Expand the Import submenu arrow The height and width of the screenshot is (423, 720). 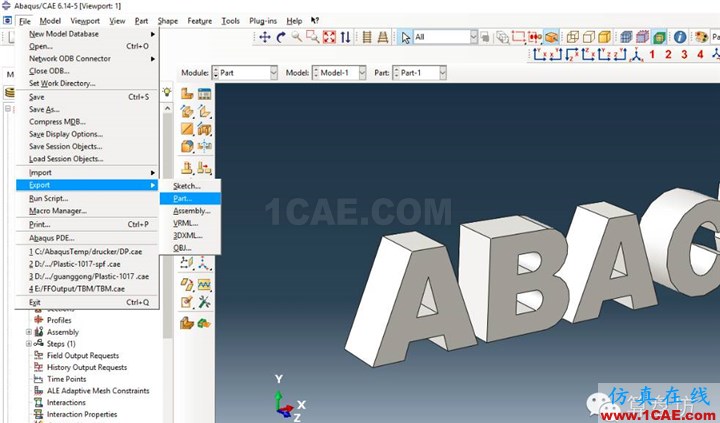[153, 173]
